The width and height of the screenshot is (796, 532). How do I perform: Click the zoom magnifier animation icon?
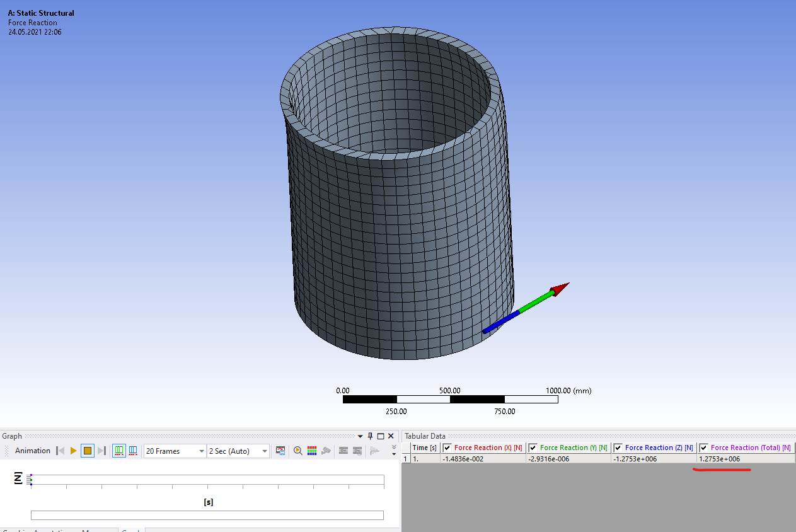297,451
